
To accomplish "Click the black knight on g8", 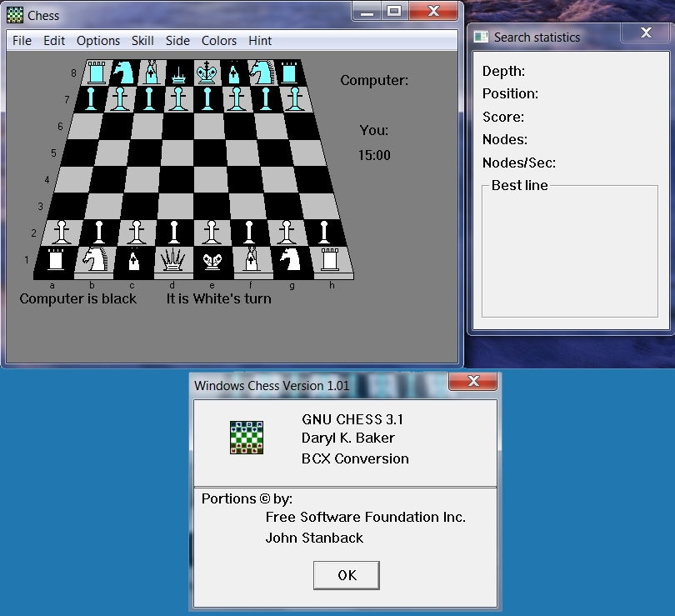I will tap(262, 72).
